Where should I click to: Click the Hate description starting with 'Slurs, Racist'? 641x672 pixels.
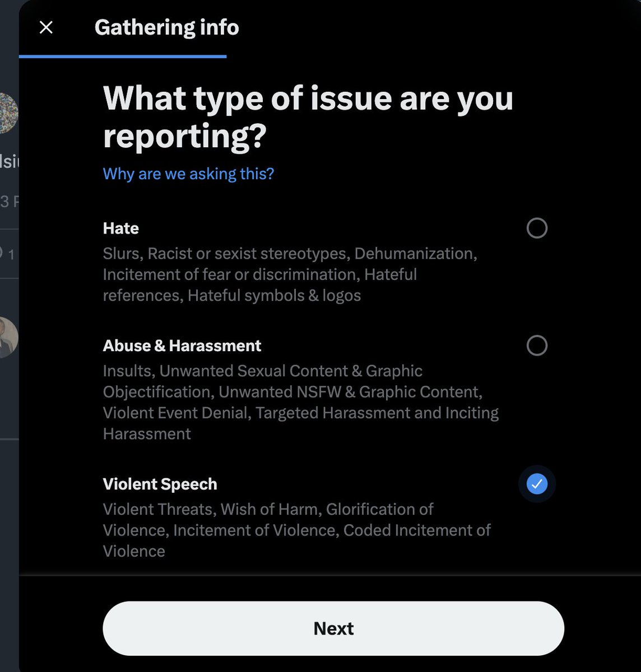(290, 274)
